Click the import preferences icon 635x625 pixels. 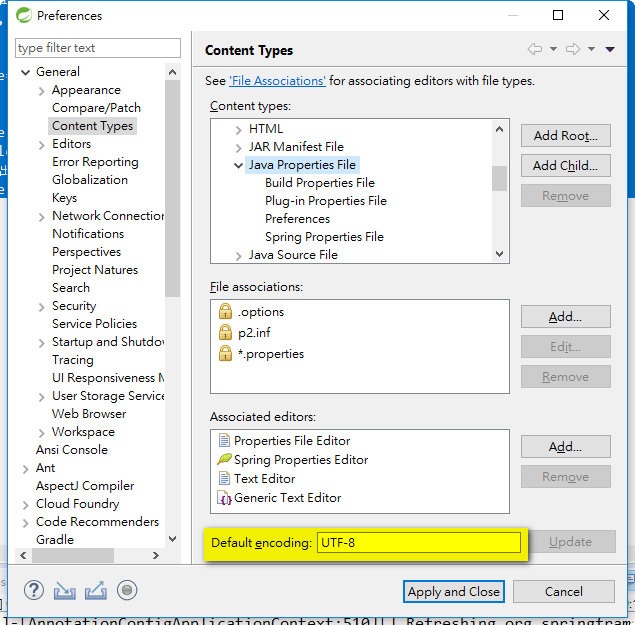65,591
